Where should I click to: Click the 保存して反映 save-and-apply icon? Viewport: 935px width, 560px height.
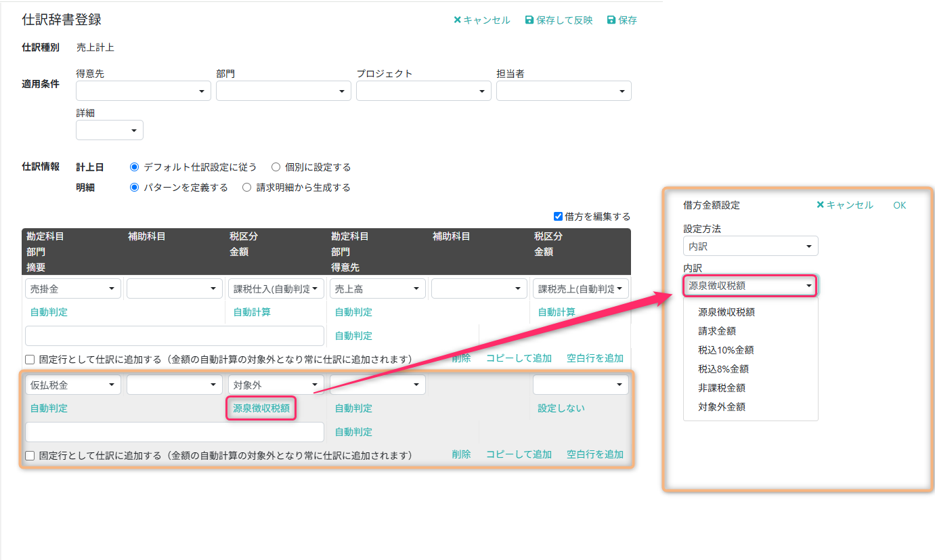529,20
